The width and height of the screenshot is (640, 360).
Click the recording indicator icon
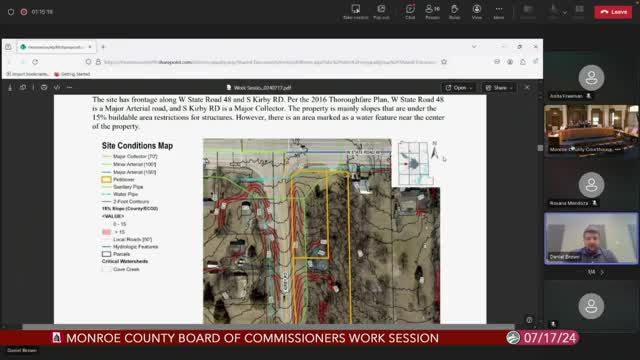(24, 12)
